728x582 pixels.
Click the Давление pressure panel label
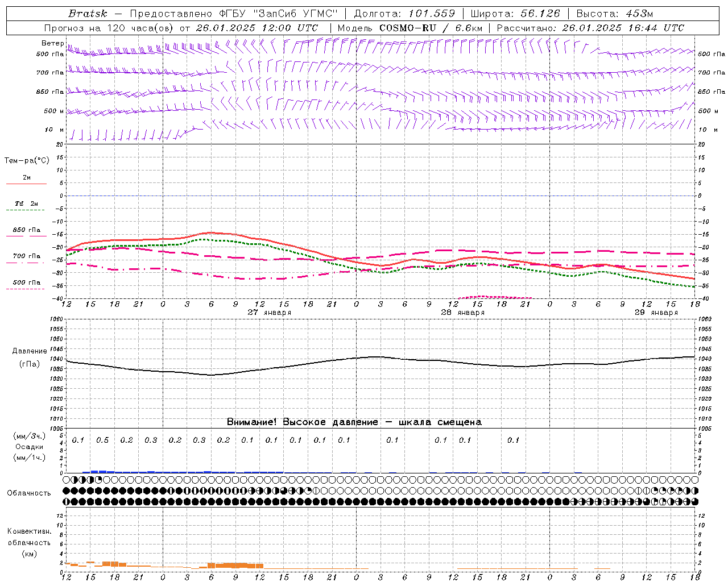30,351
